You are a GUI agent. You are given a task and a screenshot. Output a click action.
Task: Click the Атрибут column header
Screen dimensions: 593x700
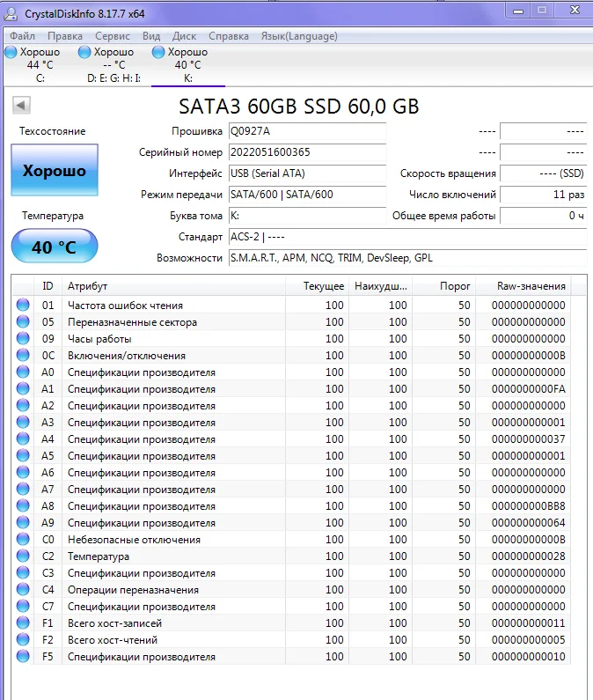(x=173, y=286)
